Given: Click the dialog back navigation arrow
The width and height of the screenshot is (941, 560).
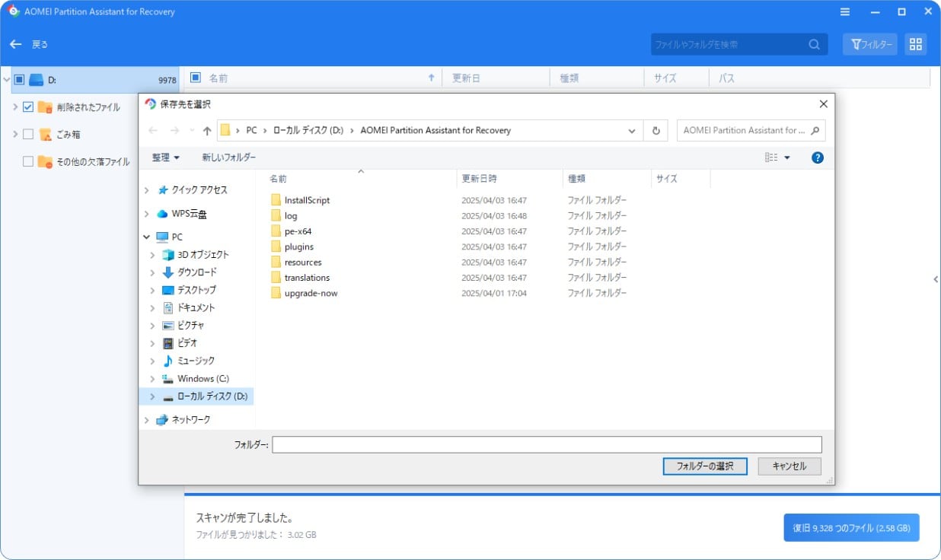Looking at the screenshot, I should (x=153, y=131).
